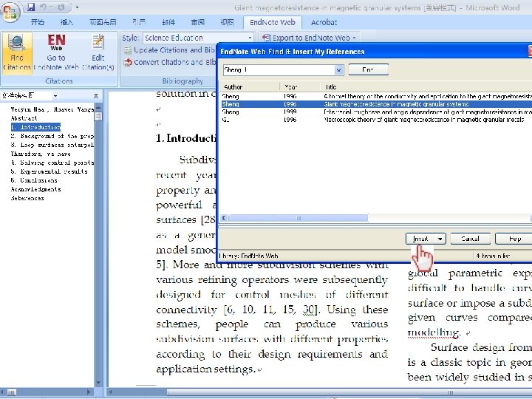
Task: Click Update Citations and Bibliography
Action: point(170,50)
